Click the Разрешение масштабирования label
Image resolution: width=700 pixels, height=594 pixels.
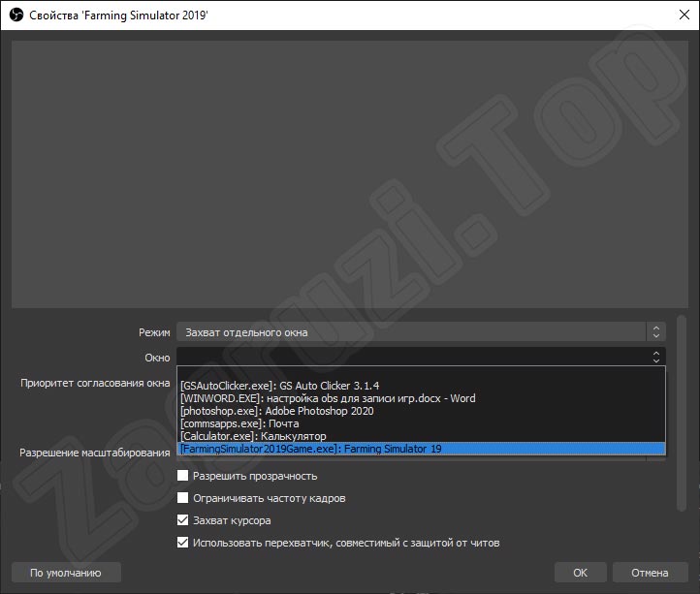point(95,453)
